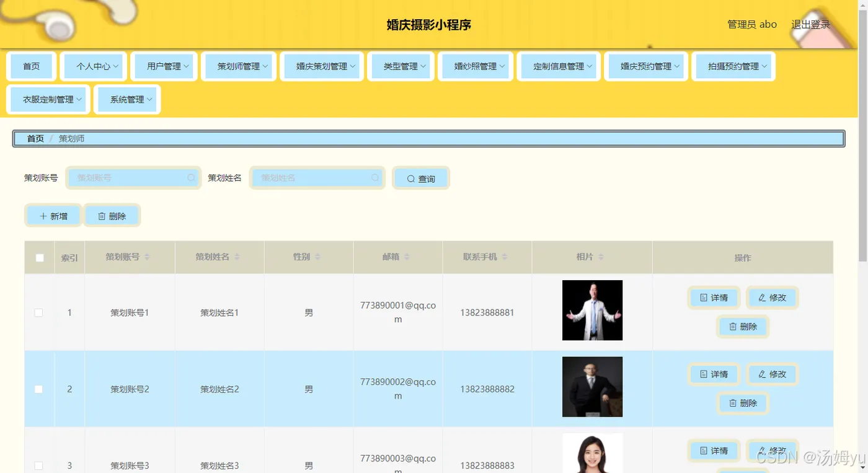Click the photo thumbnail of 策划姓名2

click(x=592, y=387)
